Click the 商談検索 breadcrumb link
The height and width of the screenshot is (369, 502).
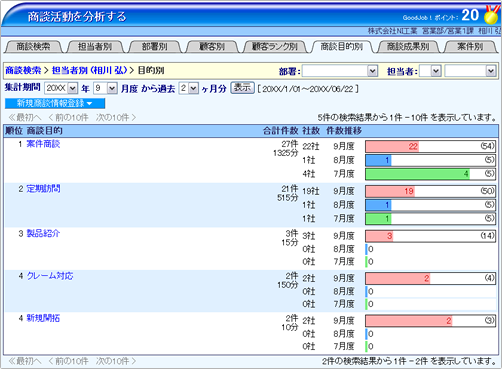pos(23,70)
